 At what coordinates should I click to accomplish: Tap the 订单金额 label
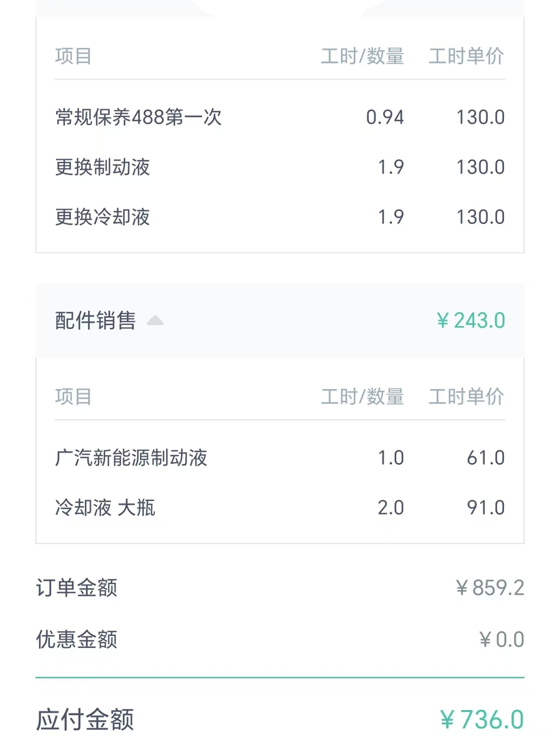(x=76, y=588)
